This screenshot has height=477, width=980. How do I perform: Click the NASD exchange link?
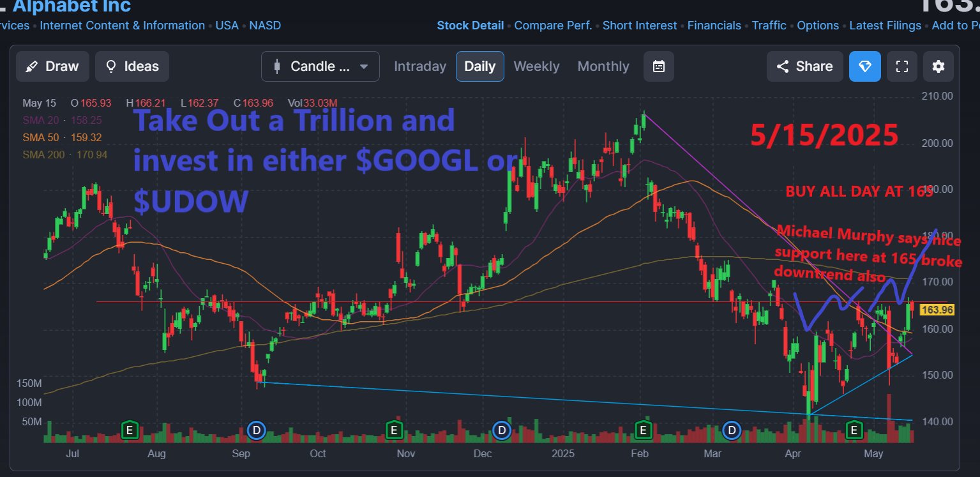(x=265, y=26)
